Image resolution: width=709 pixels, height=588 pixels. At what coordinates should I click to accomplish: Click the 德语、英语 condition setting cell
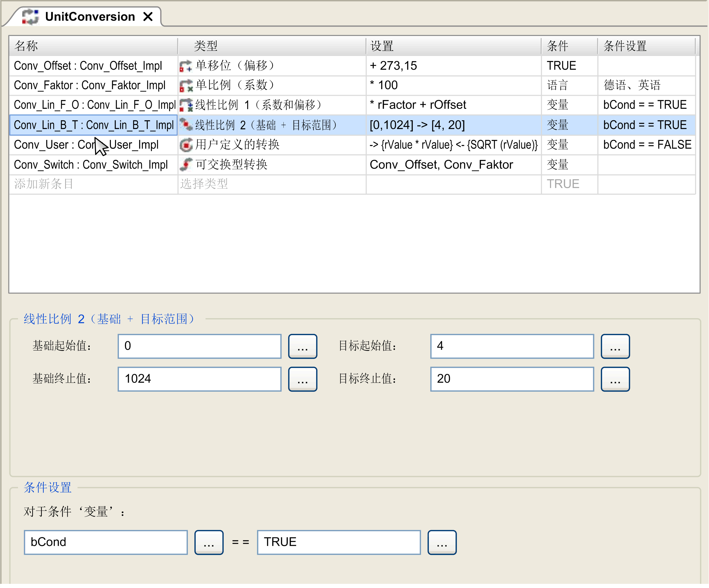[x=647, y=85]
